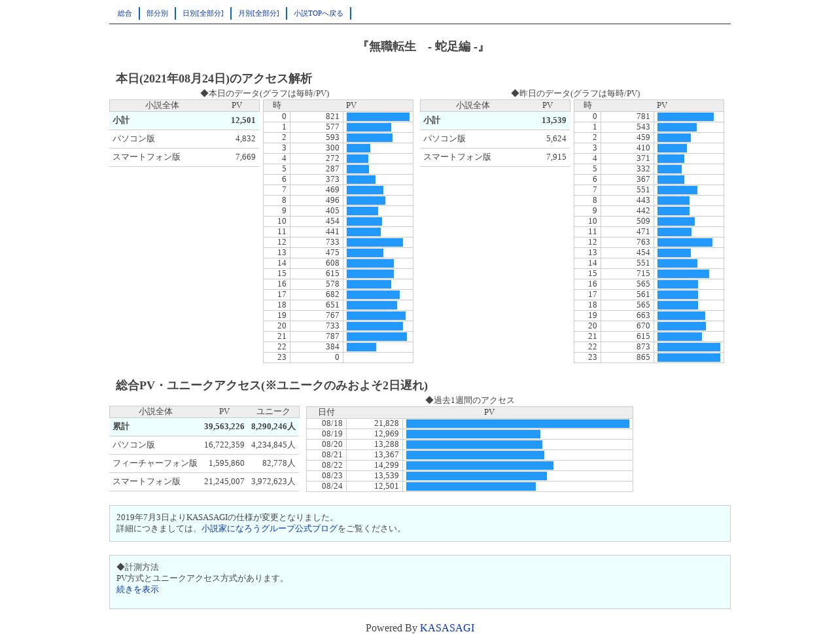
Task: Open 小説家になろうグループ公式ブログ link
Action: point(270,529)
